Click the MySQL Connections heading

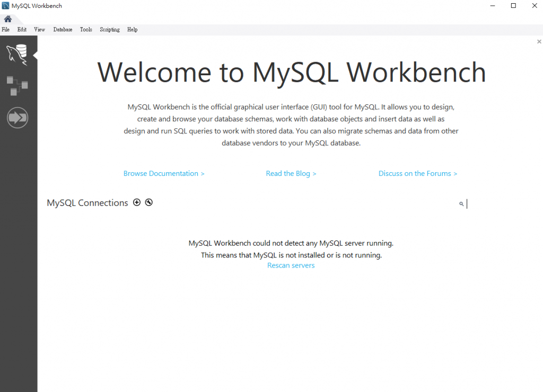point(87,203)
